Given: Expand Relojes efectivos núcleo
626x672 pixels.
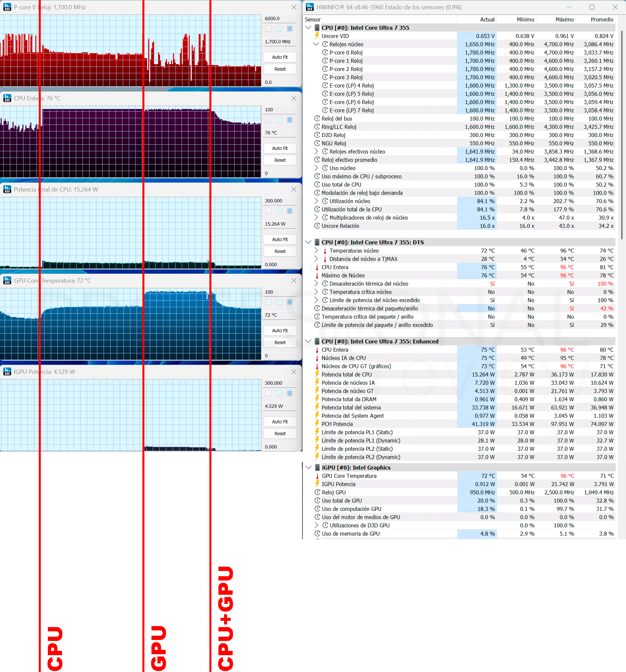Looking at the screenshot, I should [316, 152].
